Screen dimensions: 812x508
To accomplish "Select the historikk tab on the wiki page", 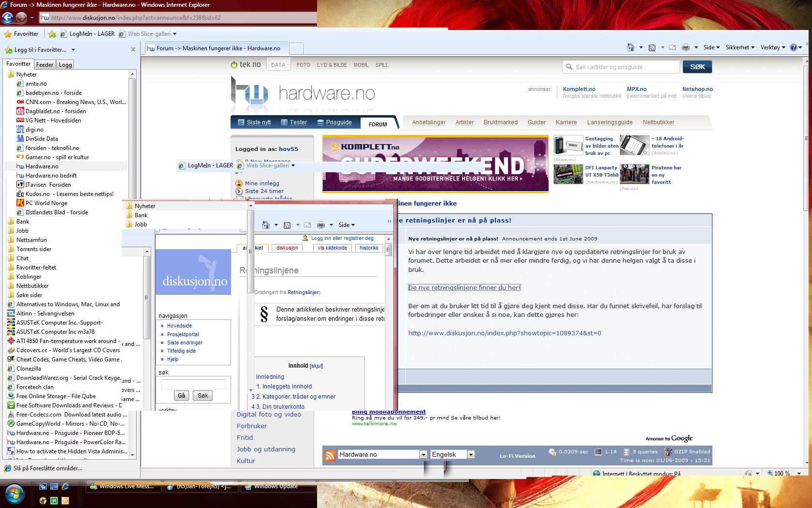I will pyautogui.click(x=369, y=248).
